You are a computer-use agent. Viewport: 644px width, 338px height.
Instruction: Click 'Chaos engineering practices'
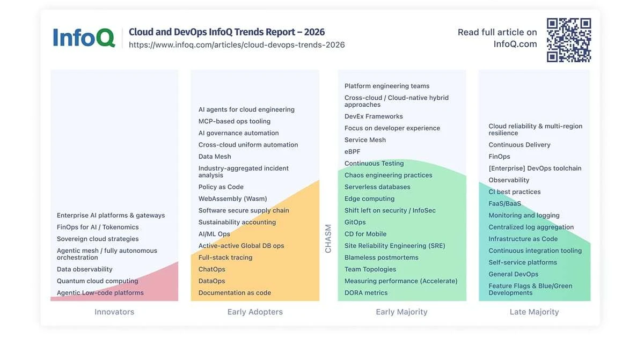(389, 175)
